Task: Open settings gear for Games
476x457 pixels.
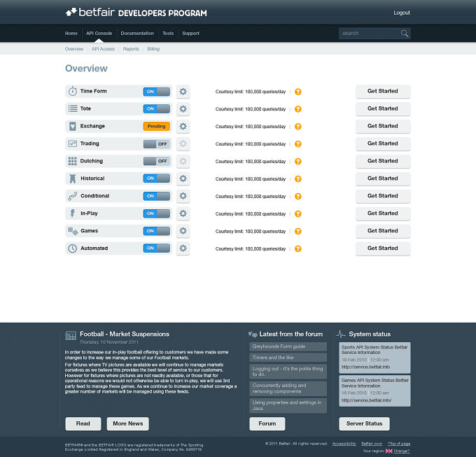Action: (183, 231)
